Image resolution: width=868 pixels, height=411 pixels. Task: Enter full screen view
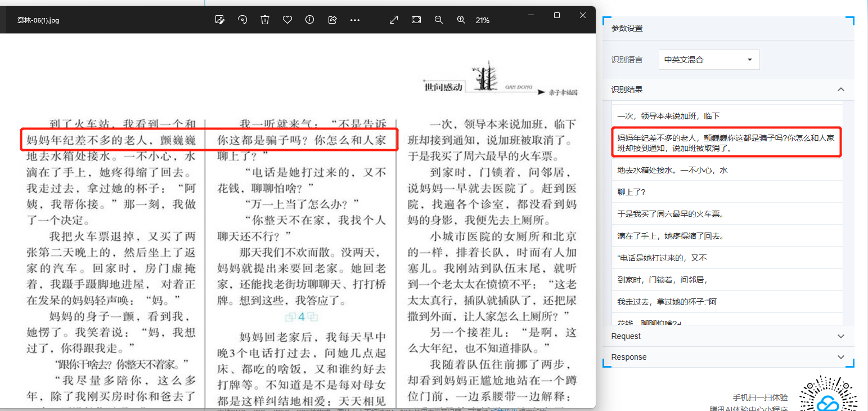pos(394,20)
